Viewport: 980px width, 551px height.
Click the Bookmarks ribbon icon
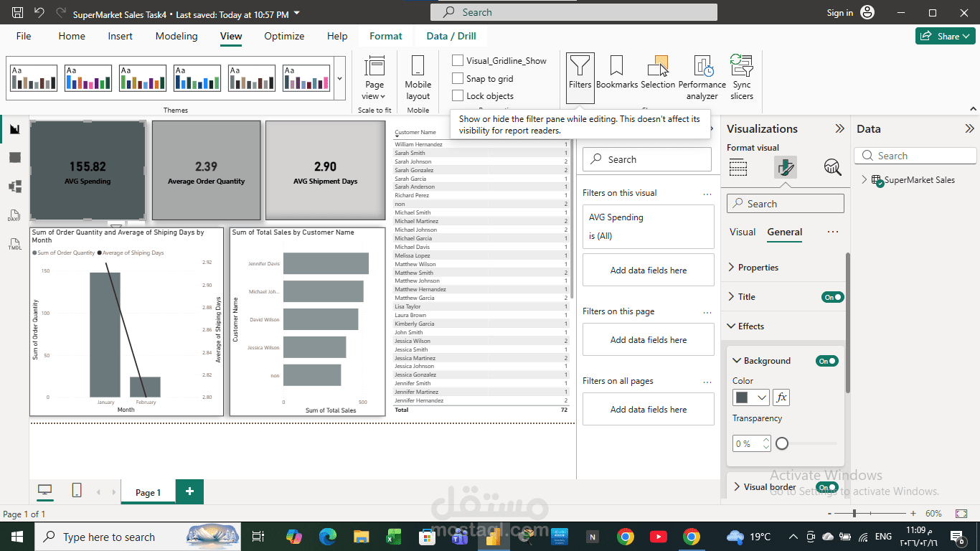[x=616, y=77]
